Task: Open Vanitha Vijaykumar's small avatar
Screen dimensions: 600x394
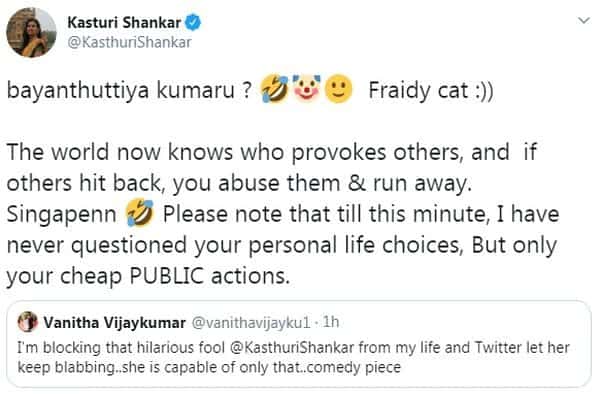Action: pyautogui.click(x=28, y=322)
